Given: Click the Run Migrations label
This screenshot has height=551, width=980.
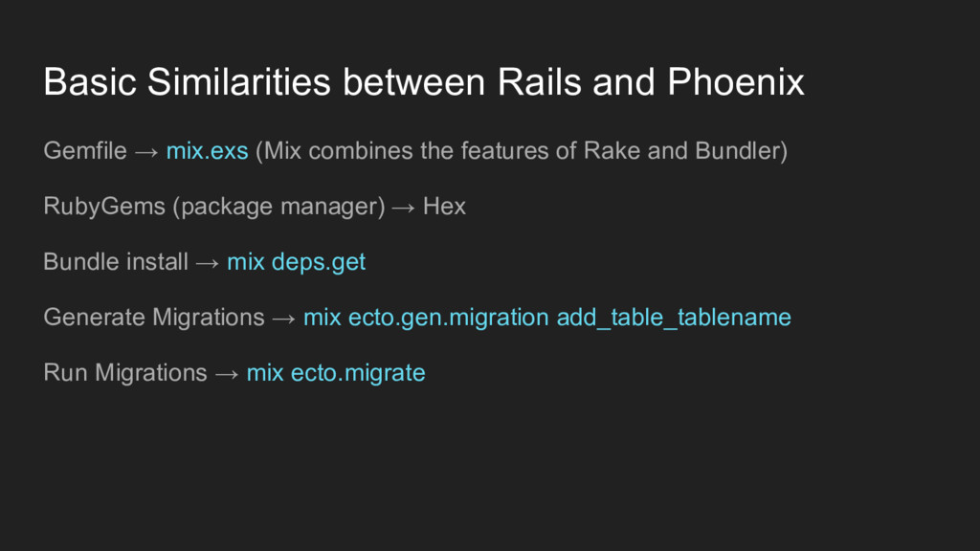Looking at the screenshot, I should [x=125, y=374].
